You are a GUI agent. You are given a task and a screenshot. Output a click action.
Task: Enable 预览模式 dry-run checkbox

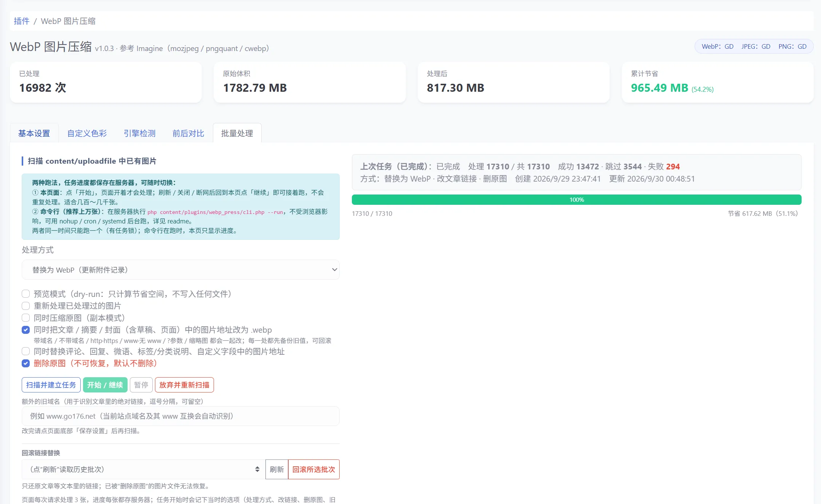[26, 294]
